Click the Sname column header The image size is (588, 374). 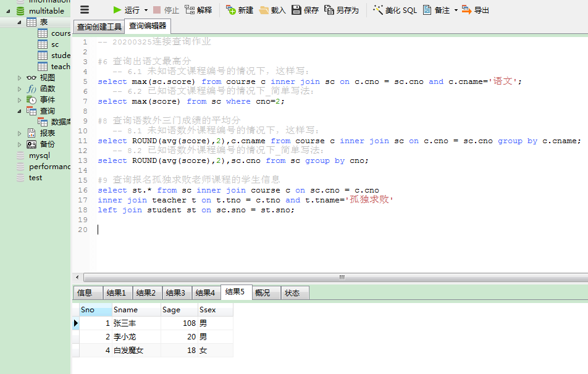[x=136, y=310]
